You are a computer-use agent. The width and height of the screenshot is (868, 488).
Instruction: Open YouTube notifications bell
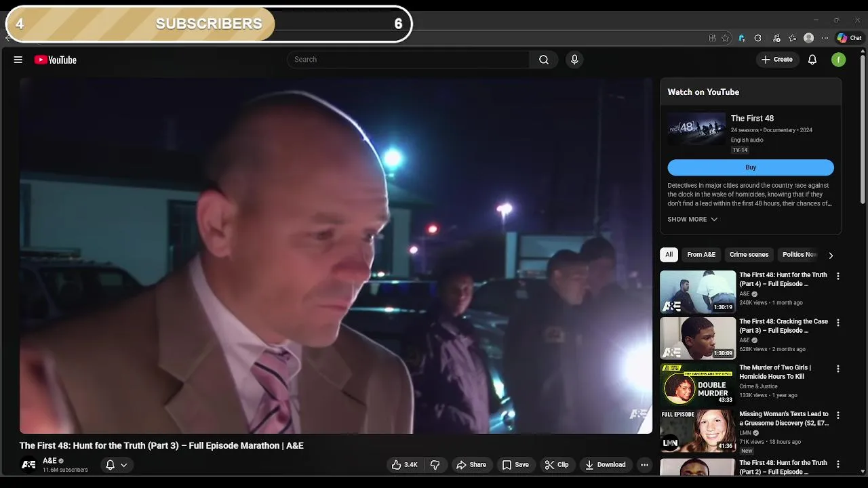(812, 60)
